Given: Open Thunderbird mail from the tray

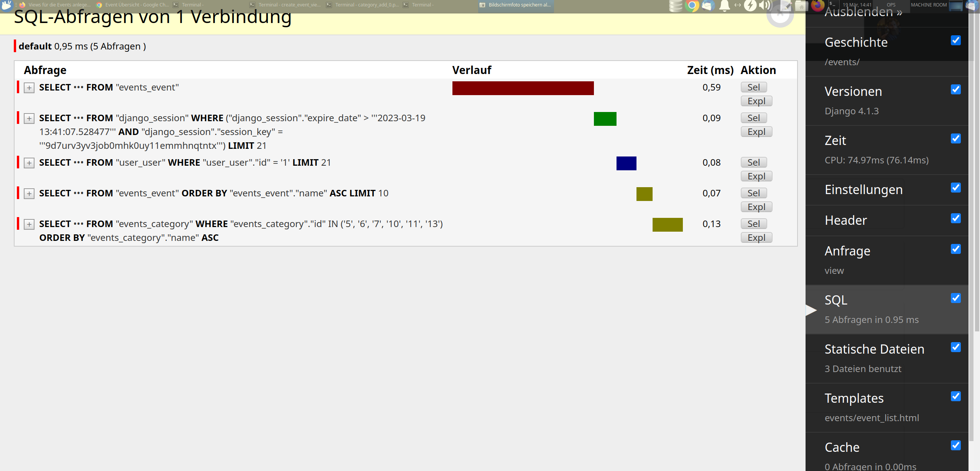Looking at the screenshot, I should click(x=707, y=6).
